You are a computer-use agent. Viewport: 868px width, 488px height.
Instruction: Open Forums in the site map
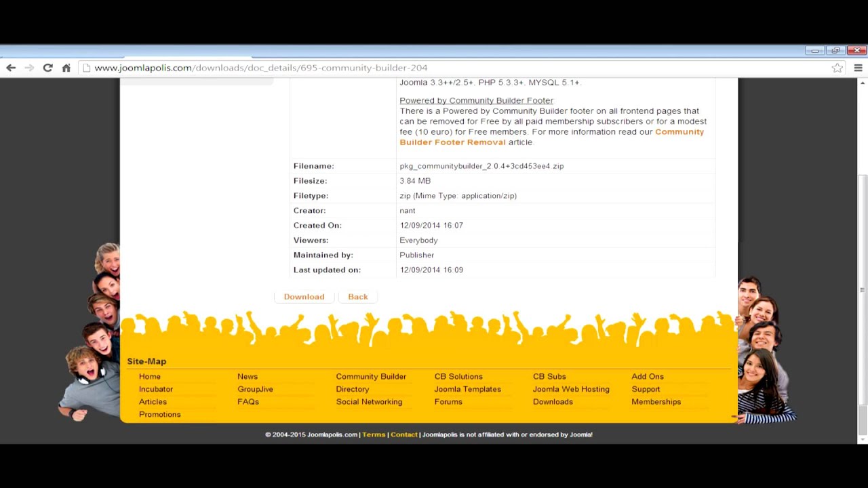pos(448,402)
